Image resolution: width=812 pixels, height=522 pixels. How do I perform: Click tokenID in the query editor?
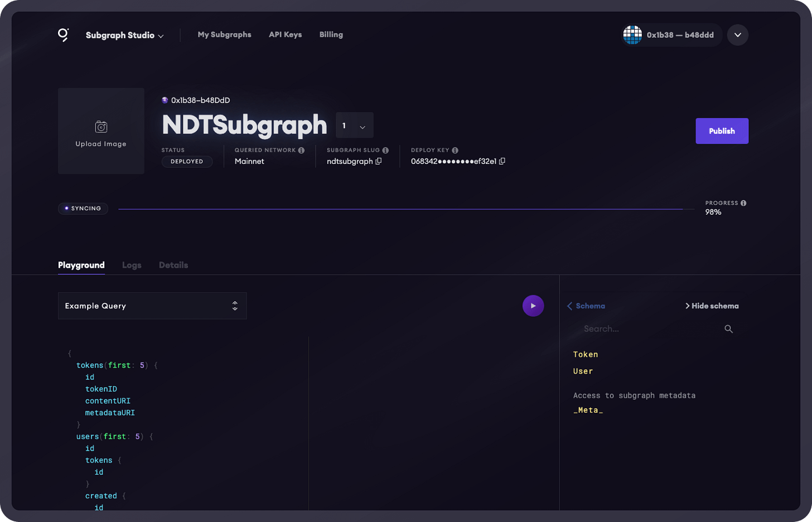click(x=101, y=389)
